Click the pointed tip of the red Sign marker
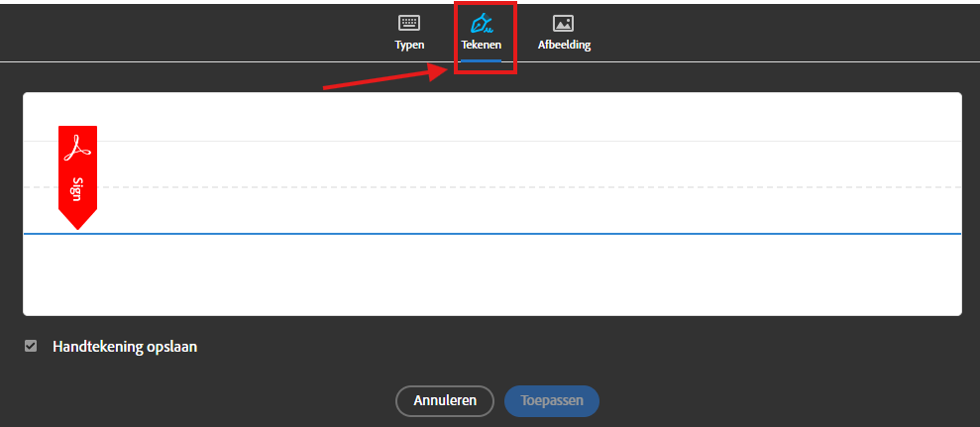This screenshot has width=980, height=427. 77,225
